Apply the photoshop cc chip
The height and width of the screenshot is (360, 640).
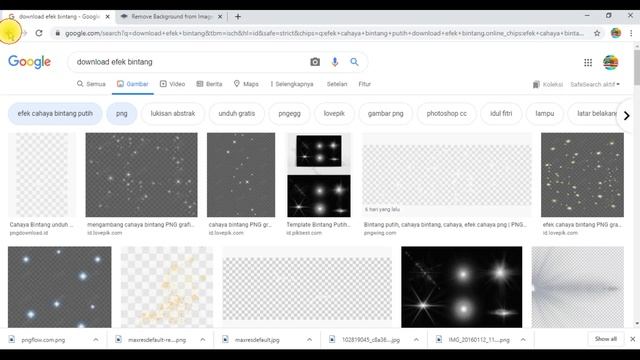[447, 113]
